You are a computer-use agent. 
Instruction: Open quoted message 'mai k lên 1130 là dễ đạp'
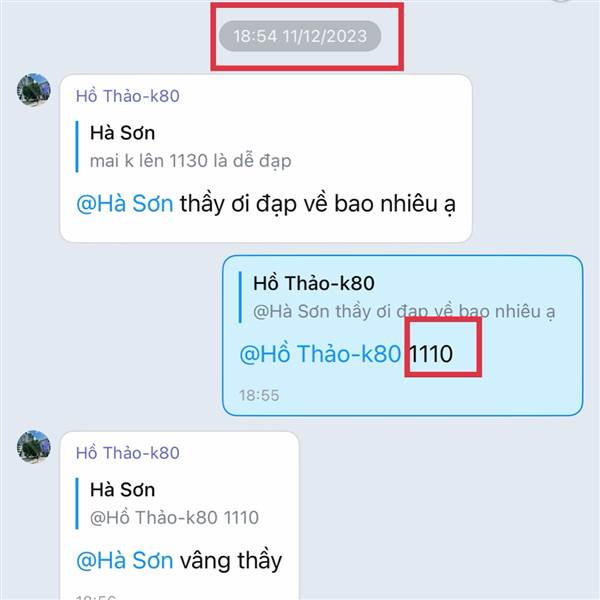pos(184,147)
